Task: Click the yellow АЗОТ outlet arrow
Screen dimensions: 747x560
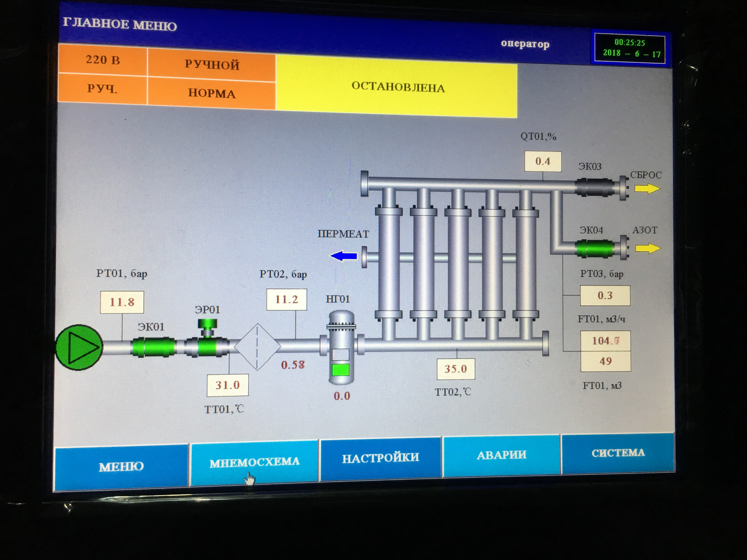Action: 648,249
